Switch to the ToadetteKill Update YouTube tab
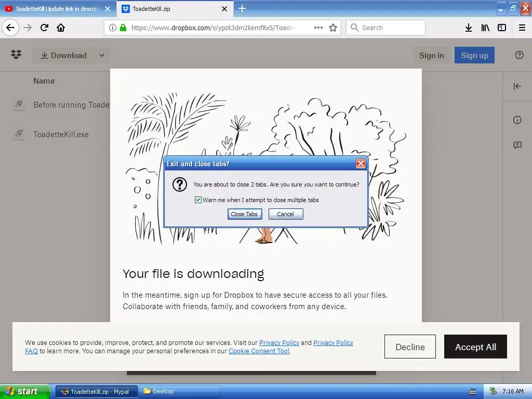Viewport: 532px width, 399px height. pos(58,9)
